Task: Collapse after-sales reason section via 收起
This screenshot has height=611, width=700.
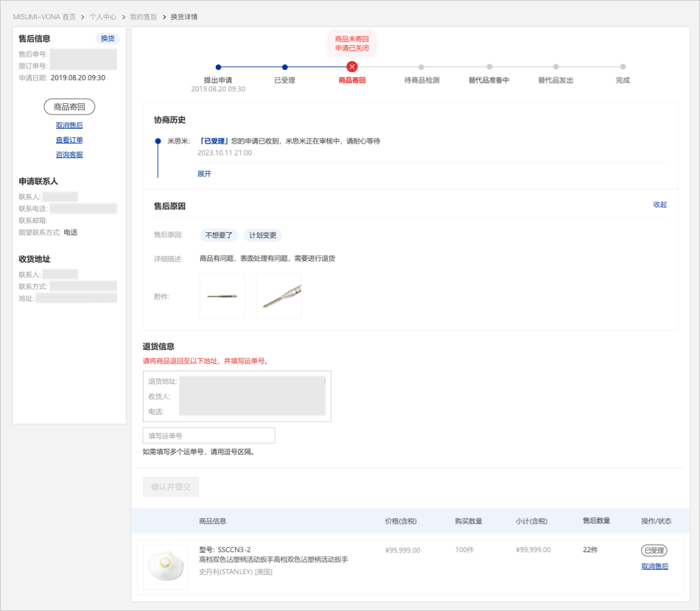Action: [x=659, y=205]
